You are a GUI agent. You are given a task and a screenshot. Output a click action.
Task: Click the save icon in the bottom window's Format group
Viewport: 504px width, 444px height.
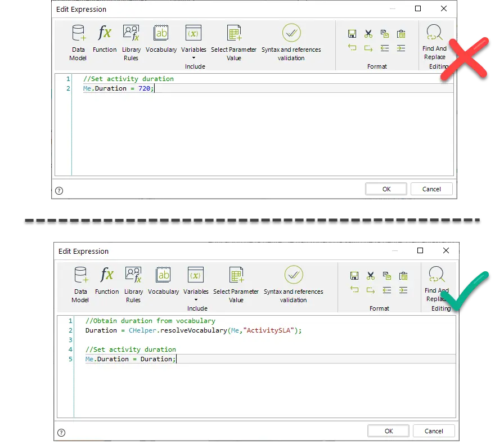pos(354,276)
